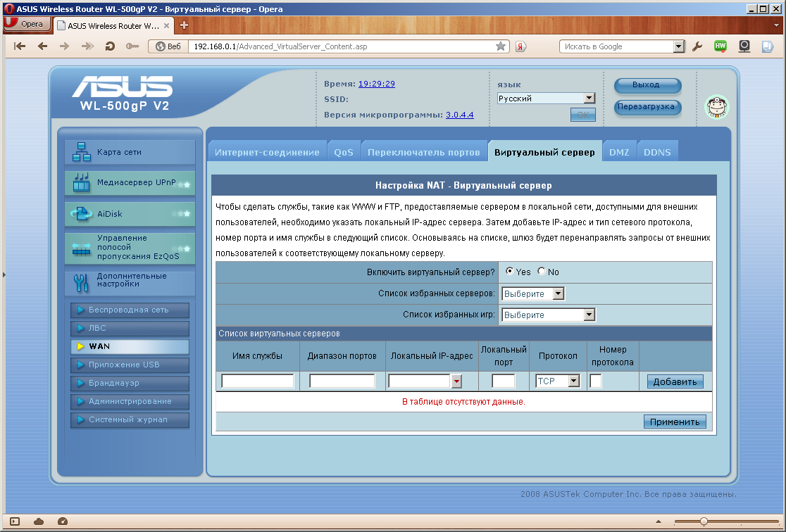Click the Opera menu button
The image size is (786, 532).
[27, 24]
